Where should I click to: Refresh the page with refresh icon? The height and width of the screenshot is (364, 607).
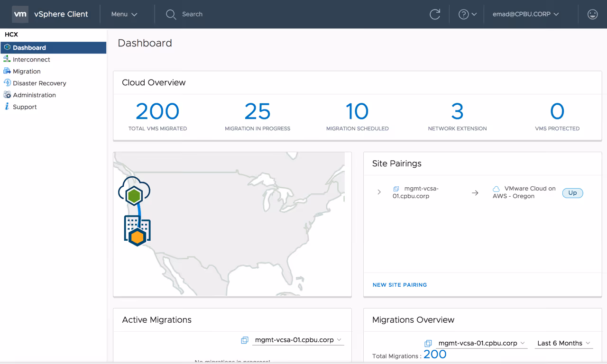[x=435, y=14]
